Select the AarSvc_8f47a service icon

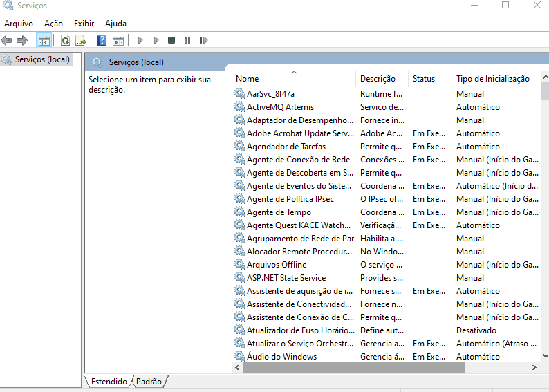click(239, 93)
